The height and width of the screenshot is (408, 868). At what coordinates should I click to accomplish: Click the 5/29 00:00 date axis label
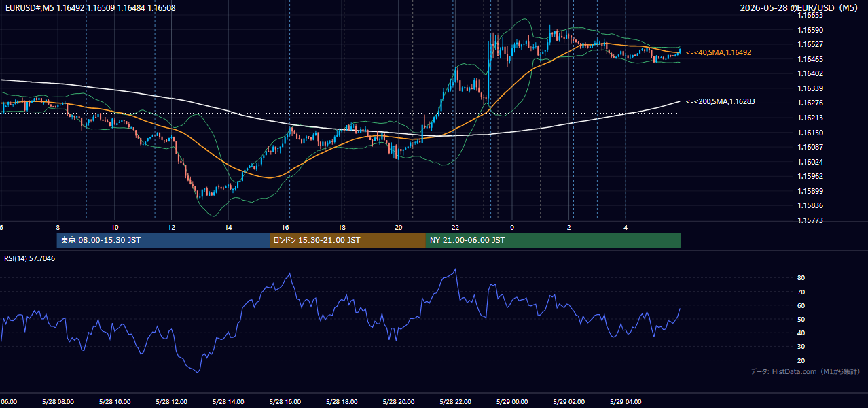pos(512,402)
